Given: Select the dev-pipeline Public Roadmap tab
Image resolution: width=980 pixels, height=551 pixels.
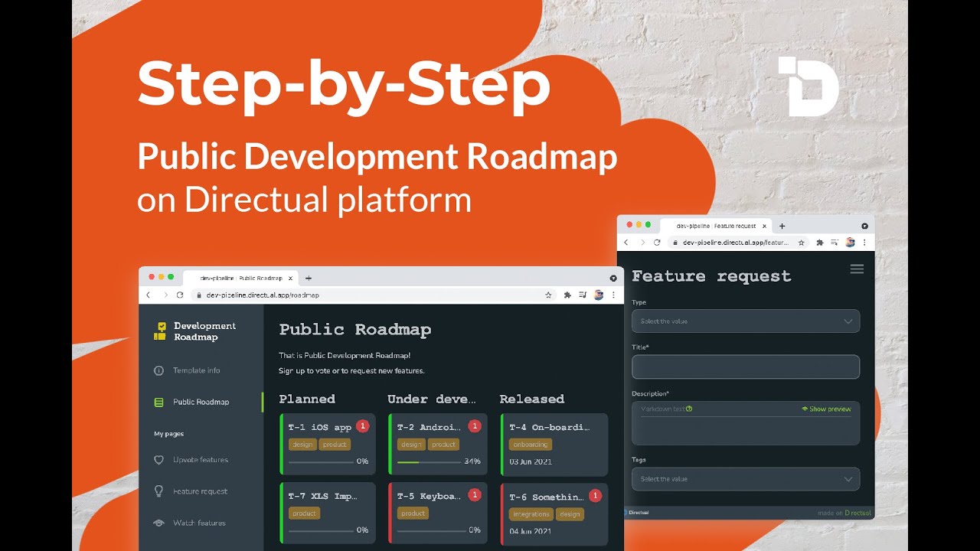Looking at the screenshot, I should point(240,278).
